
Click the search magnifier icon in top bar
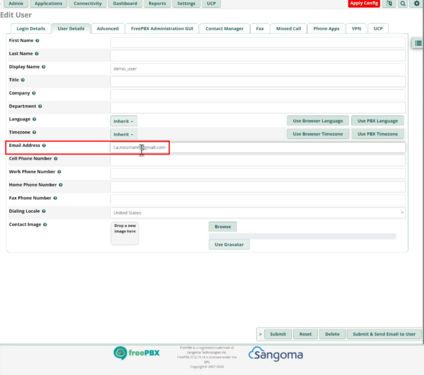click(403, 4)
